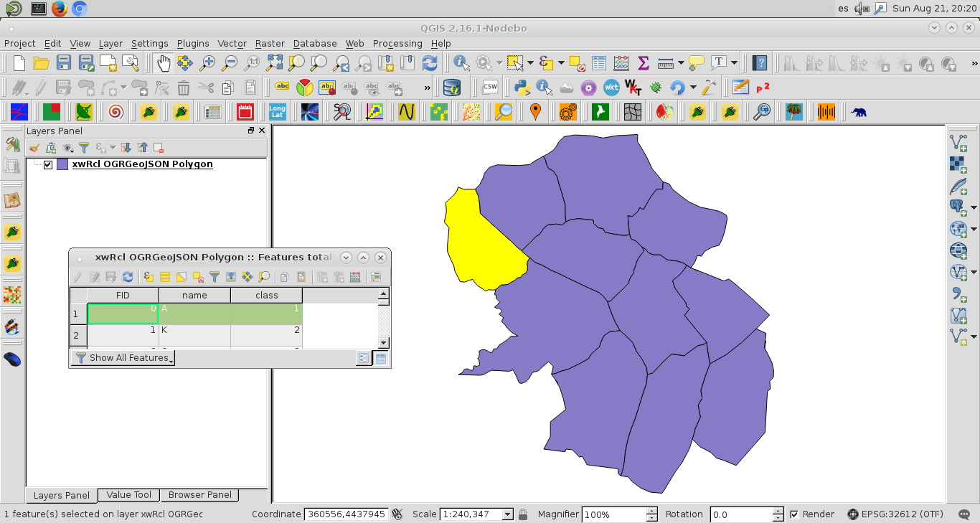
Task: Open the Processing menu
Action: tap(397, 44)
